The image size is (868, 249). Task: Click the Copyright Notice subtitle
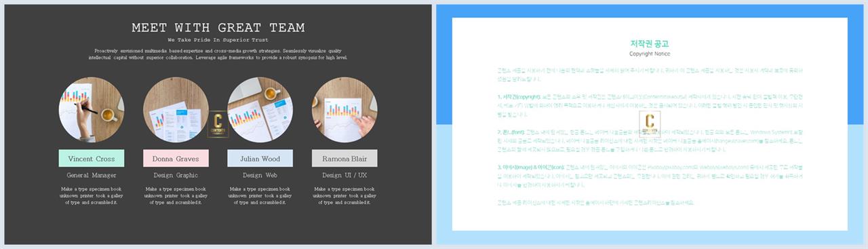pyautogui.click(x=650, y=54)
